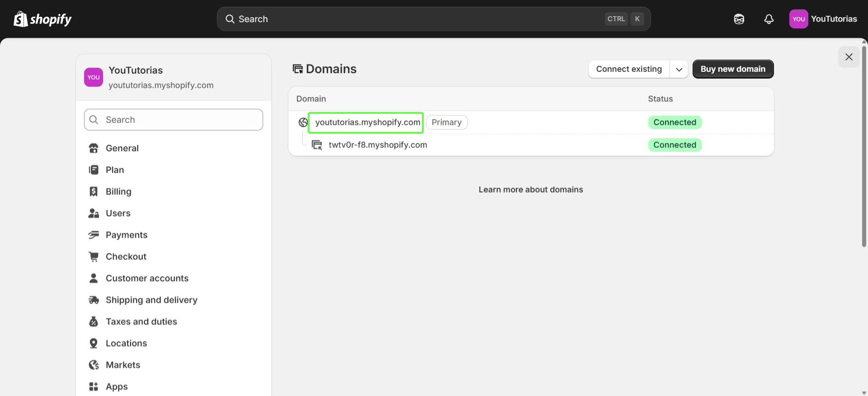
Task: Open the Sidekick assistant icon
Action: [x=739, y=19]
